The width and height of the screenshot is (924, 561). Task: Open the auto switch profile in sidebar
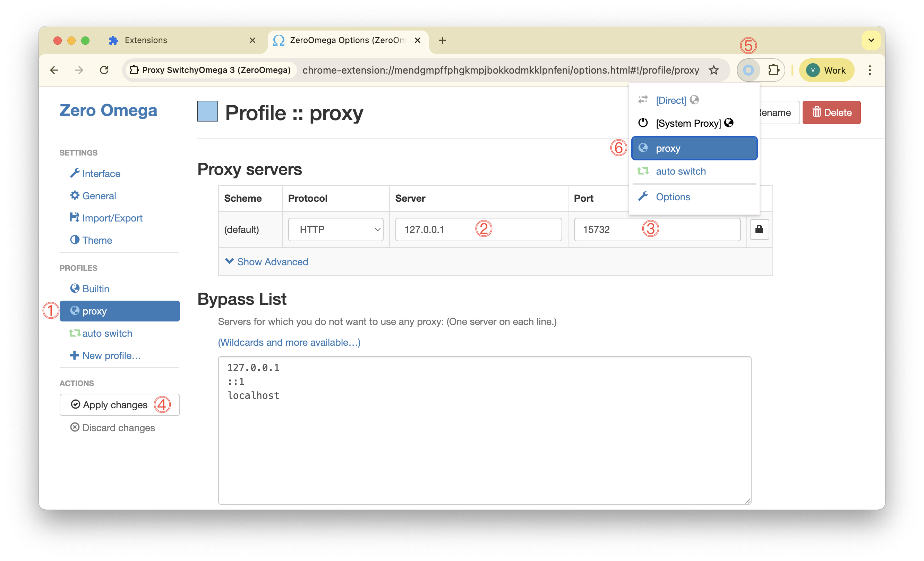point(107,333)
